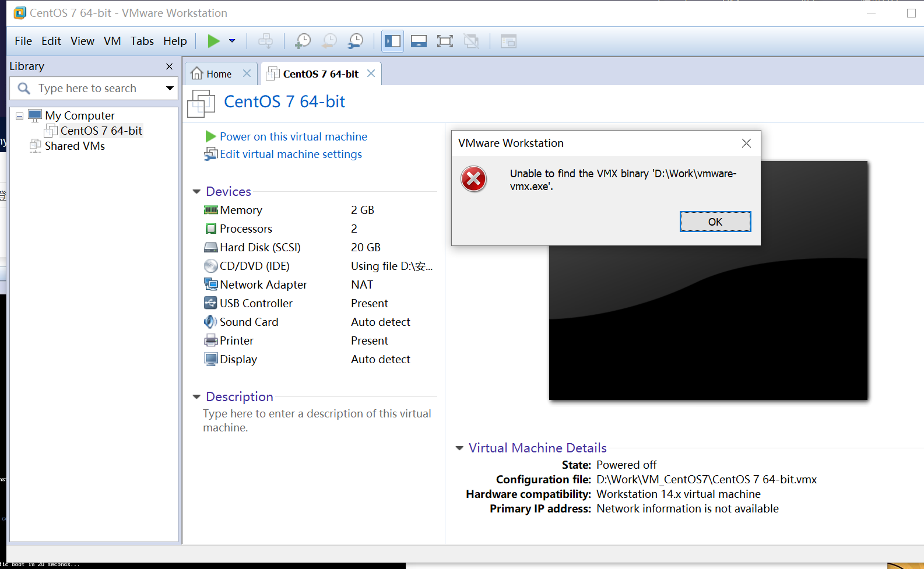Click Edit virtual machine settings link

[291, 154]
